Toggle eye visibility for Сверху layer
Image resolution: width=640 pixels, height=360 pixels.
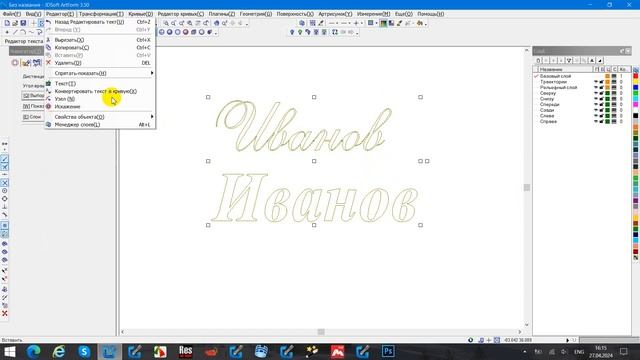(596, 93)
